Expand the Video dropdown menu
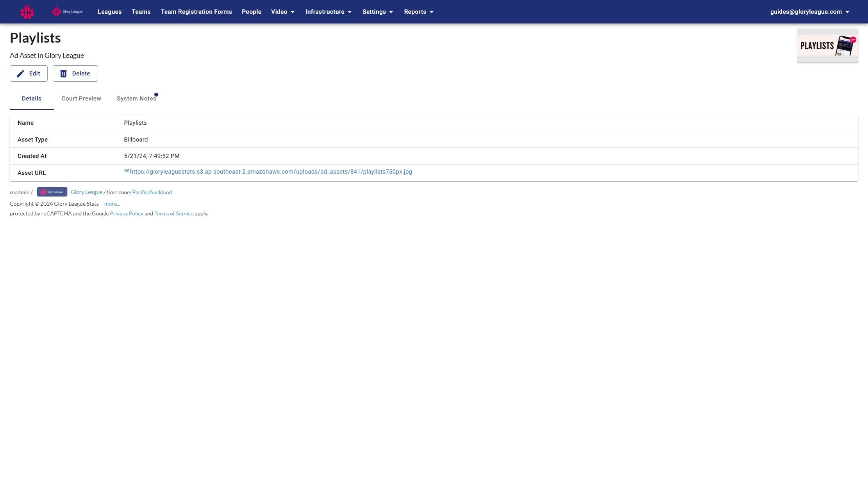Image resolution: width=868 pixels, height=502 pixels. 283,12
